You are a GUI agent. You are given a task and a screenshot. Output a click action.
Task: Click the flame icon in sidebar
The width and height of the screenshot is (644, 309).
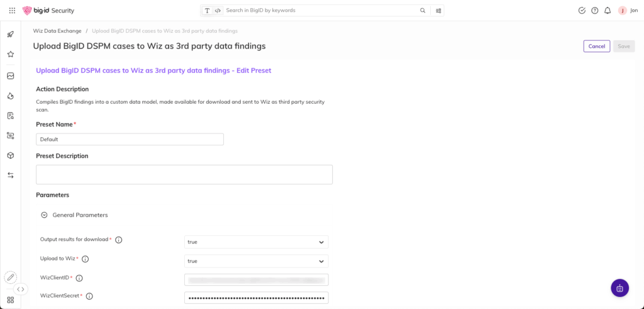(11, 96)
